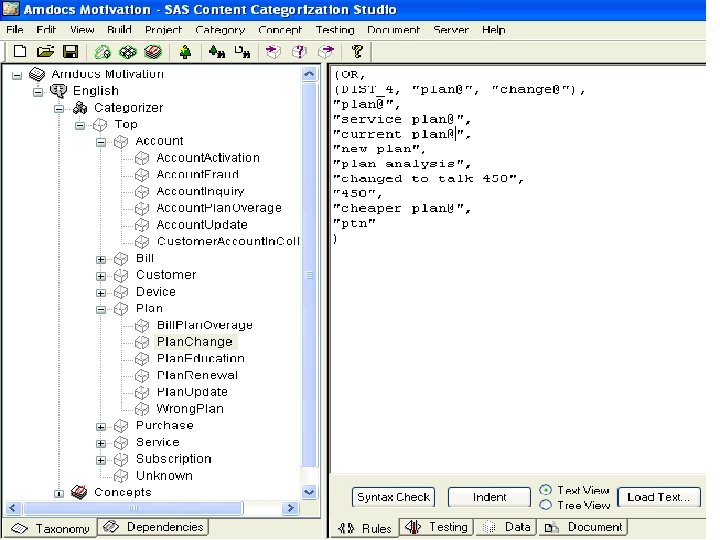Image resolution: width=720 pixels, height=540 pixels.
Task: Expand the Concepts node
Action: (59, 494)
